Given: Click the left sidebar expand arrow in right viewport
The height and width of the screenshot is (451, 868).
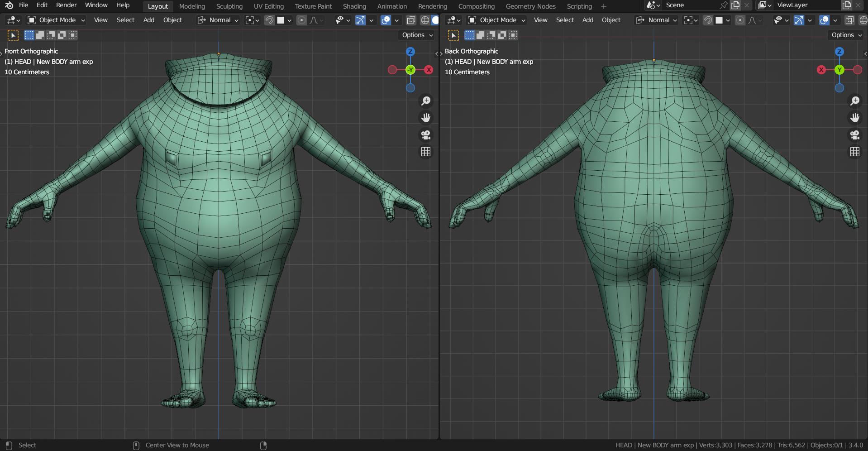Looking at the screenshot, I should point(441,54).
